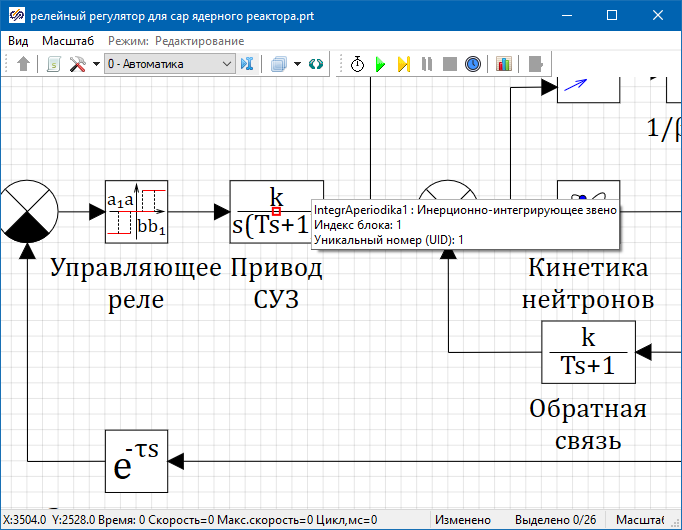
Task: Click the wrench and screwdriver tools icon
Action: click(x=77, y=64)
